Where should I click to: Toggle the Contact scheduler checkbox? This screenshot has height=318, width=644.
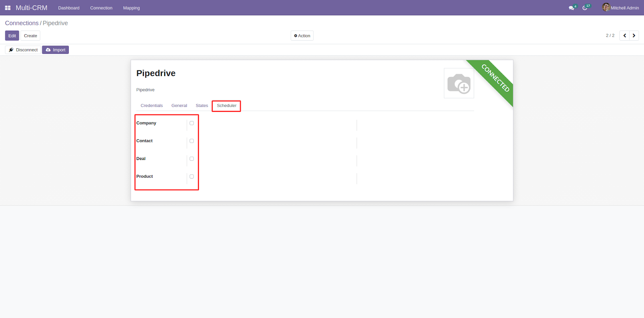[x=192, y=141]
